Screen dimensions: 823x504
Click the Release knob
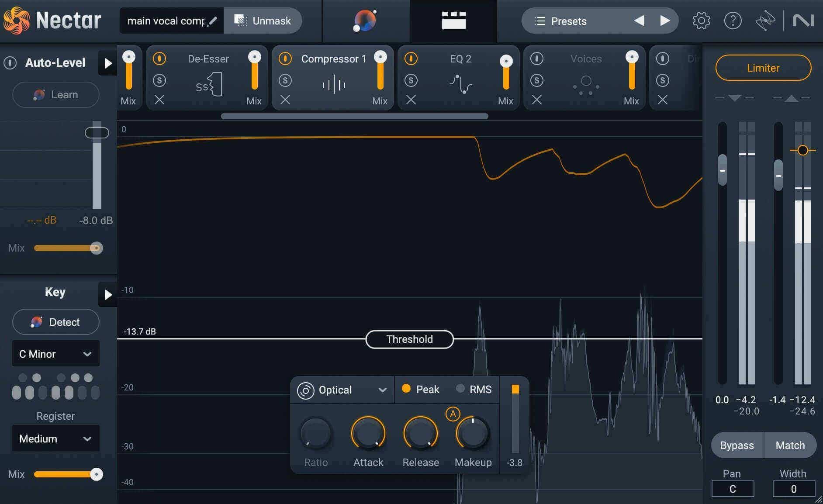(421, 434)
